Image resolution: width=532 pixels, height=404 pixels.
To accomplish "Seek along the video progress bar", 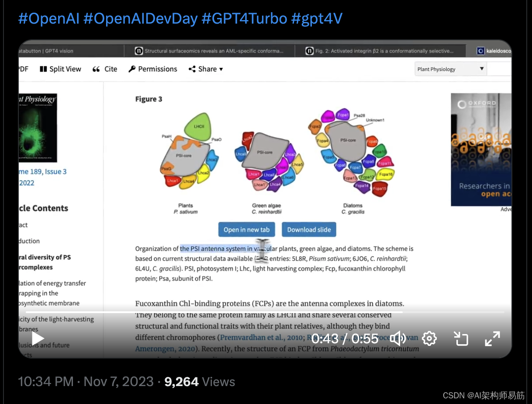I will tap(265, 312).
